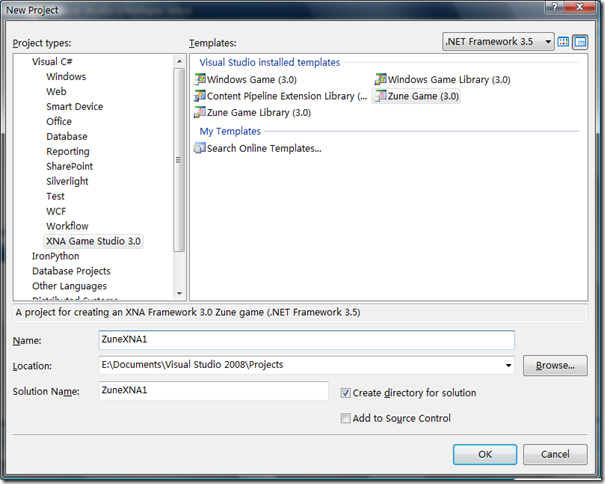This screenshot has width=605, height=484.
Task: Select Silverlight project type
Action: coord(67,181)
